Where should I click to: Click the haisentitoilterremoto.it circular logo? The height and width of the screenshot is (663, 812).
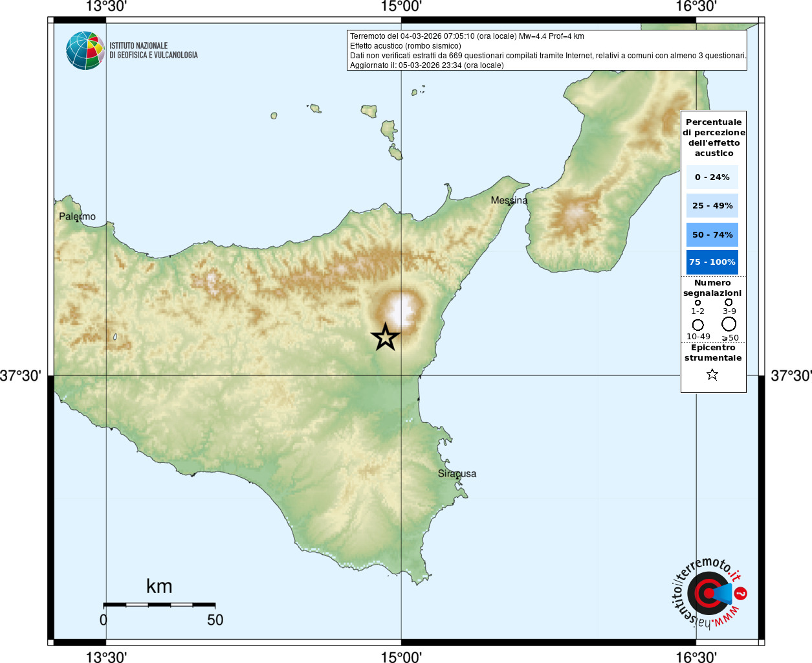click(x=708, y=594)
